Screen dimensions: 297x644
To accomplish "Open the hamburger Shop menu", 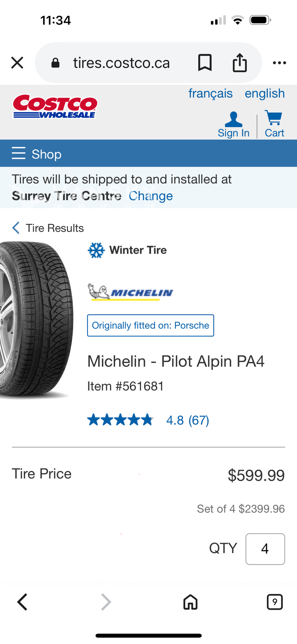I will (x=36, y=154).
